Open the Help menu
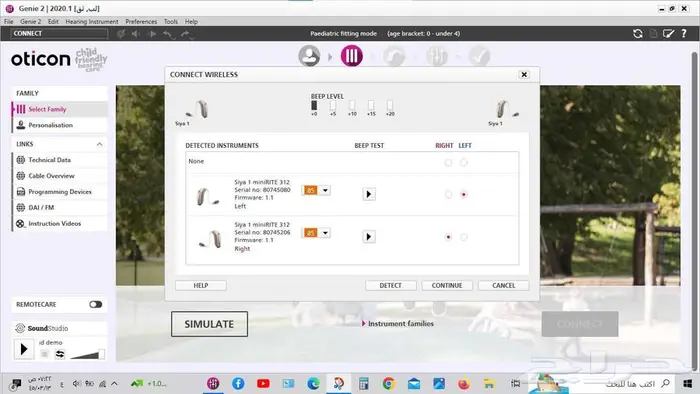Image resolution: width=700 pixels, height=394 pixels. [191, 21]
